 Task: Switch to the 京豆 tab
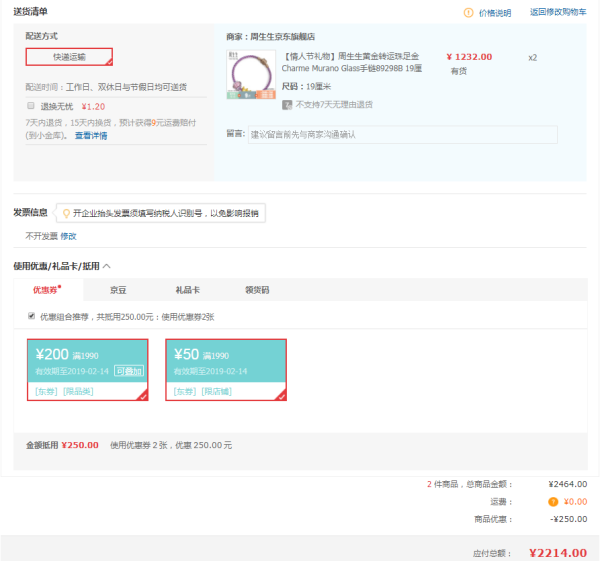pyautogui.click(x=118, y=290)
